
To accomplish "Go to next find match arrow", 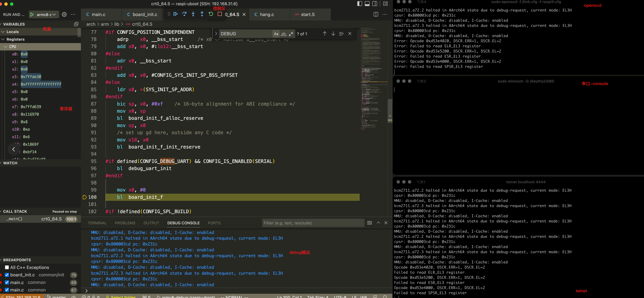I will click(x=333, y=34).
